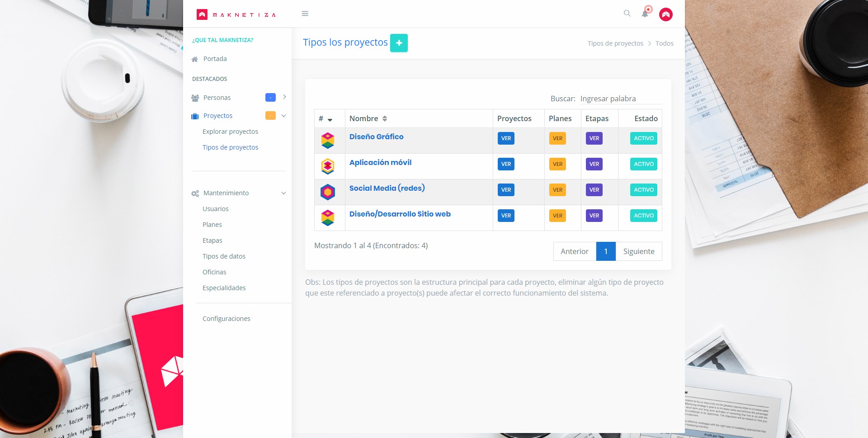Click the Todos breadcrumb
The width and height of the screenshot is (868, 438).
tap(664, 43)
